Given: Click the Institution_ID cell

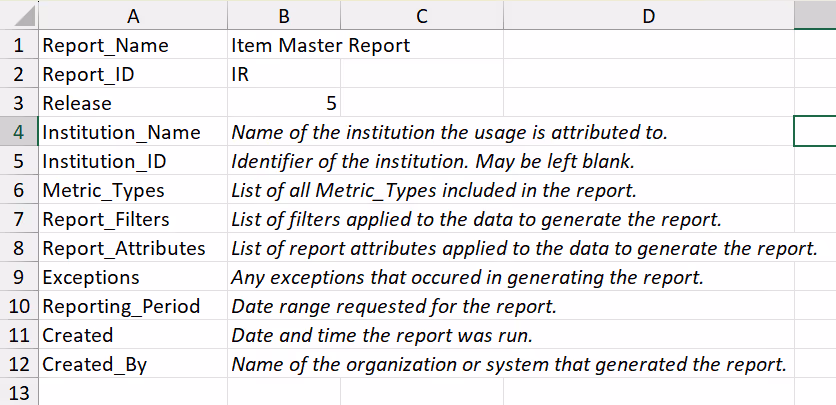Looking at the screenshot, I should point(133,160).
